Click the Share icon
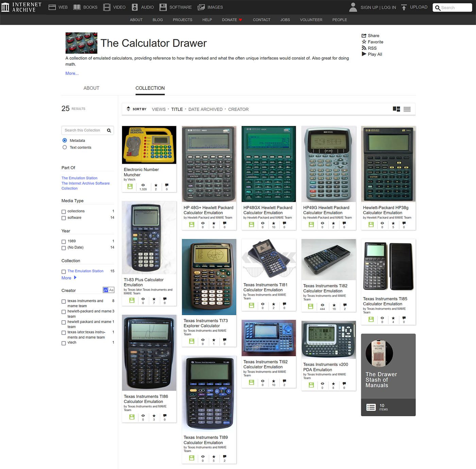The height and width of the screenshot is (469, 476). [x=364, y=35]
